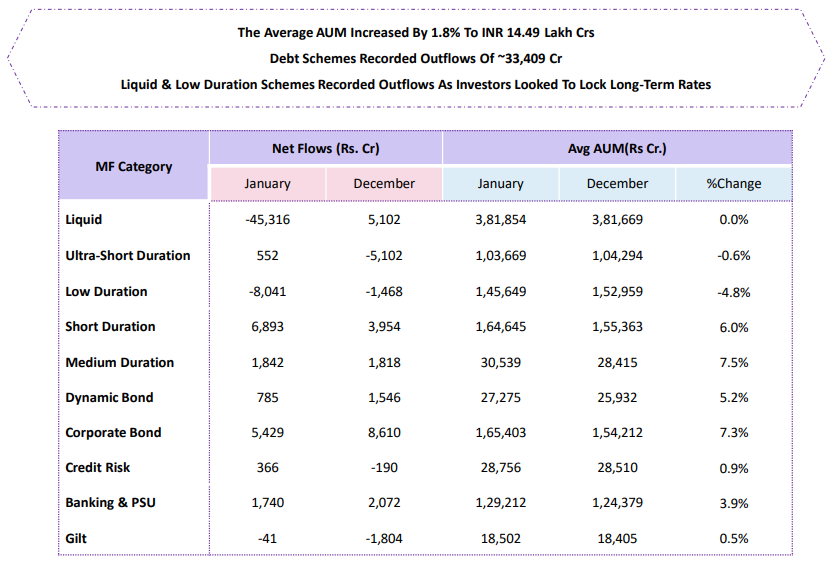This screenshot has width=837, height=565.
Task: Click the 'Medium Duration' row label
Action: click(120, 363)
